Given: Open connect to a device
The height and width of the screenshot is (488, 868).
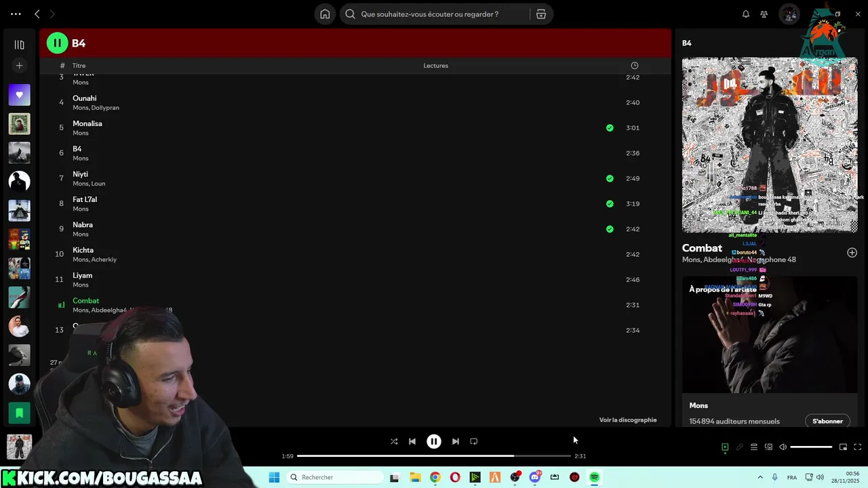Looking at the screenshot, I should tap(768, 447).
